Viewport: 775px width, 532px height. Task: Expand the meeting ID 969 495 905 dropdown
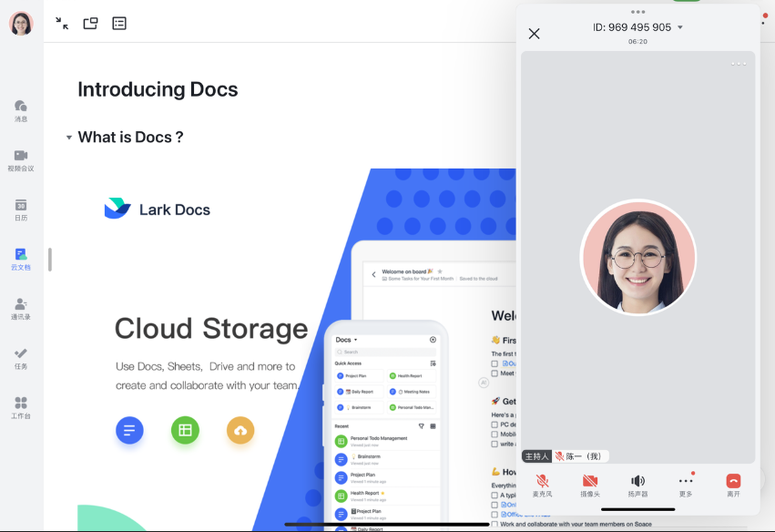click(680, 27)
